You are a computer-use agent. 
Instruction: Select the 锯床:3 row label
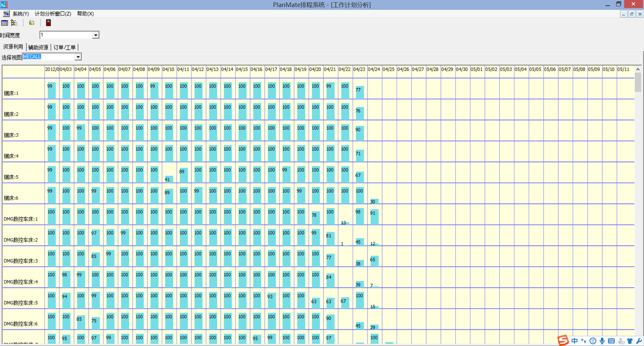[x=11, y=135]
